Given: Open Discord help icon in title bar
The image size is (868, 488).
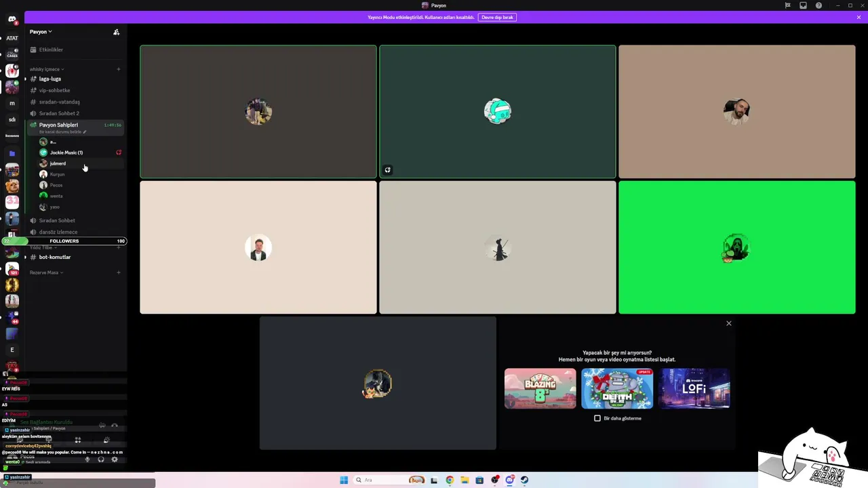Looking at the screenshot, I should [818, 5].
